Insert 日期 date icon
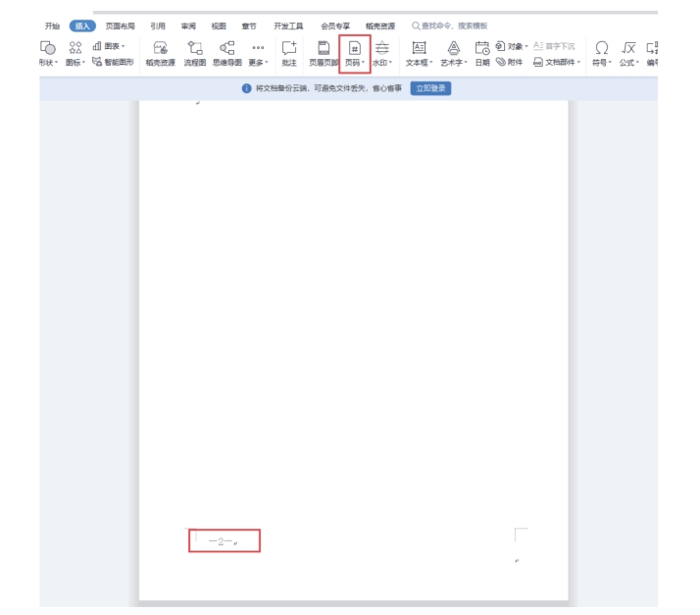Image resolution: width=700 pixels, height=615 pixels. pyautogui.click(x=482, y=53)
